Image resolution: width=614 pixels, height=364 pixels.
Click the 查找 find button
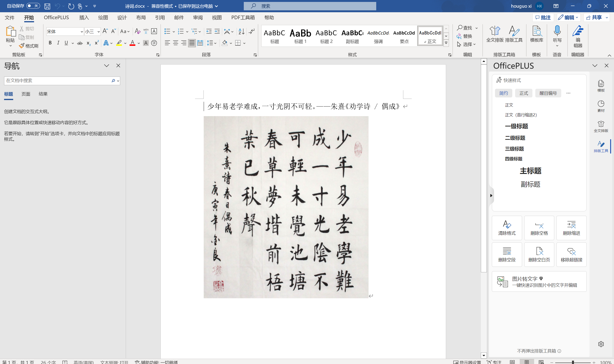pyautogui.click(x=465, y=28)
